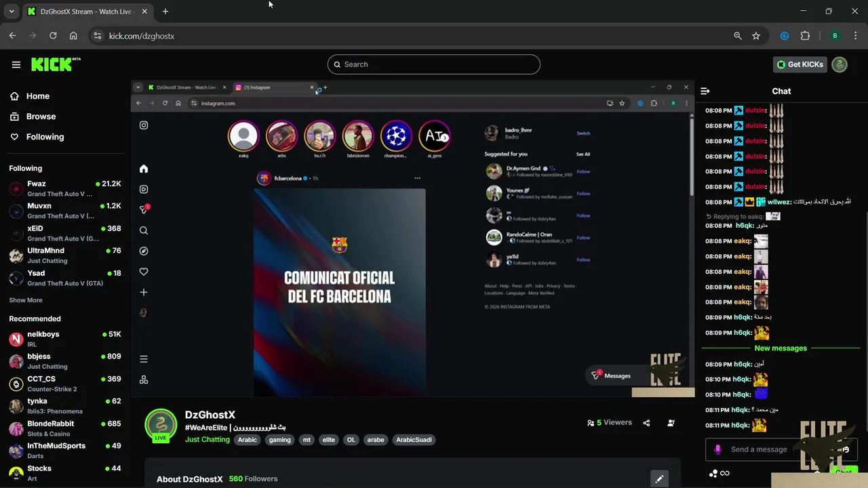Click the KICK logo
Screen dimensions: 868x488
56,64
